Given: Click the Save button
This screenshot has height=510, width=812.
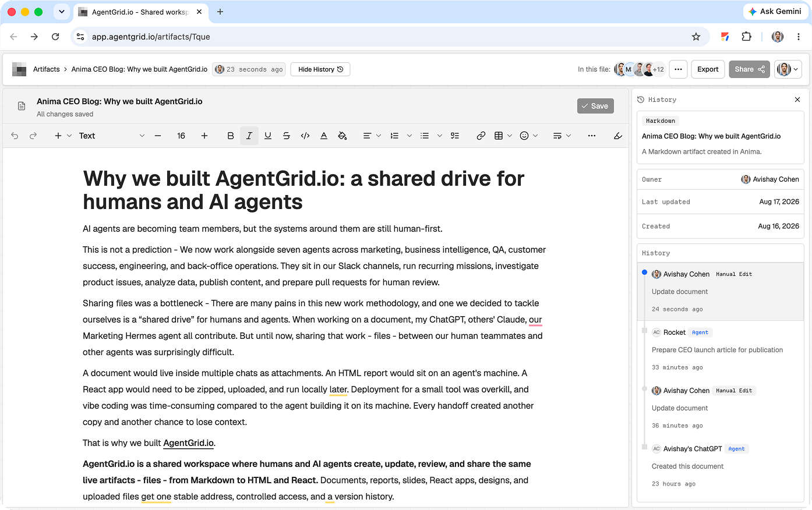Looking at the screenshot, I should pyautogui.click(x=595, y=106).
